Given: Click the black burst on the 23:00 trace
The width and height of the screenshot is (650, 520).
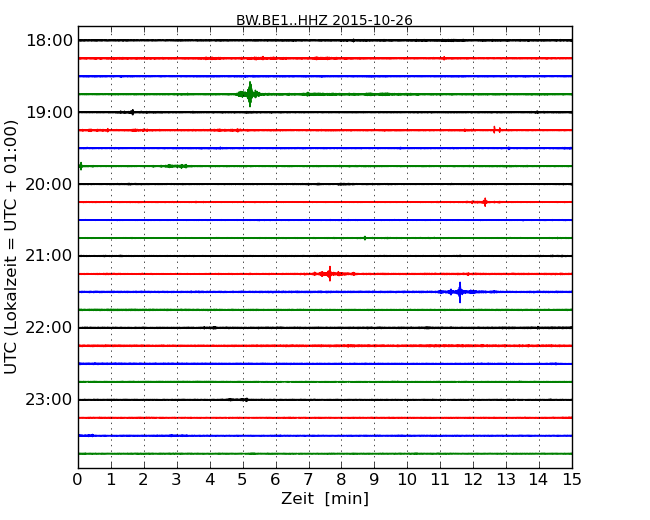Looking at the screenshot, I should [x=238, y=400].
